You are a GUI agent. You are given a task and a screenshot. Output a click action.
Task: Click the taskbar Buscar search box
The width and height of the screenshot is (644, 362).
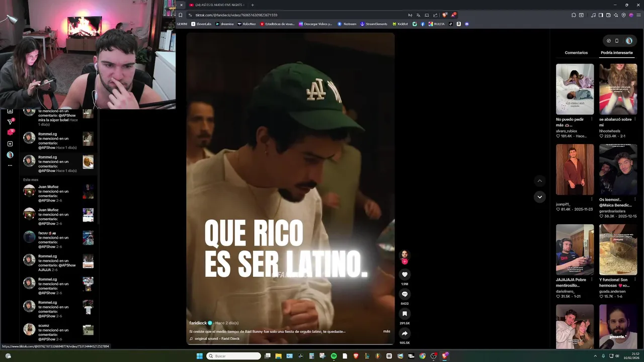[x=234, y=356]
